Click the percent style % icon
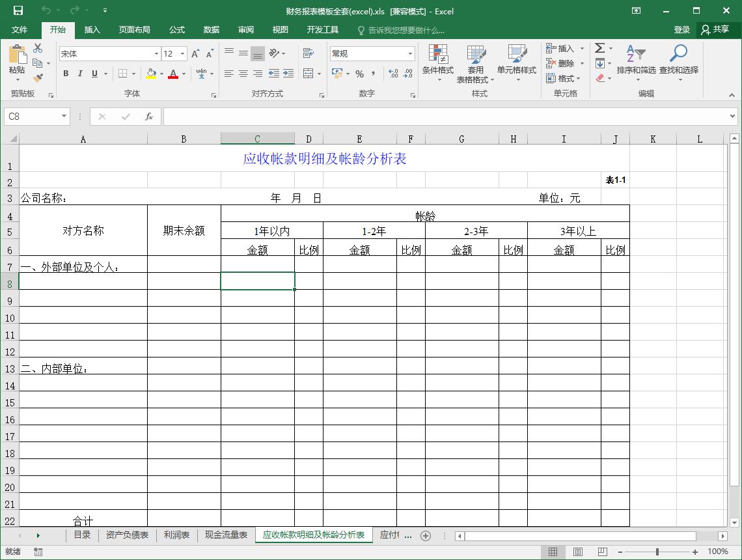This screenshot has width=742, height=560. tap(359, 74)
